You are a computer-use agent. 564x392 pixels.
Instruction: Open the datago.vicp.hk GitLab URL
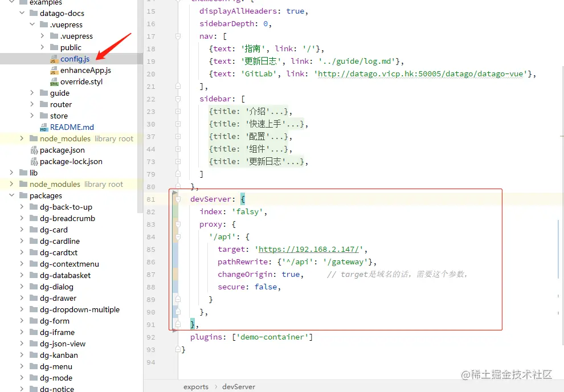[420, 73]
